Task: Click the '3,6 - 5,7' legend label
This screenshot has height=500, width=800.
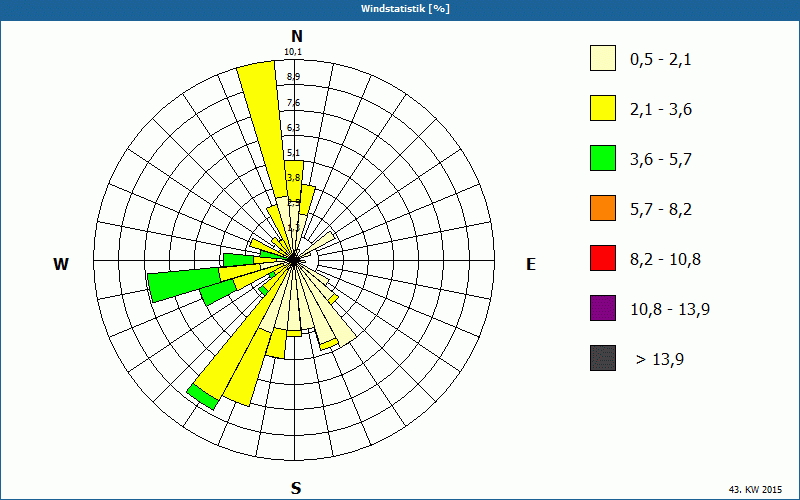Action: pyautogui.click(x=661, y=160)
